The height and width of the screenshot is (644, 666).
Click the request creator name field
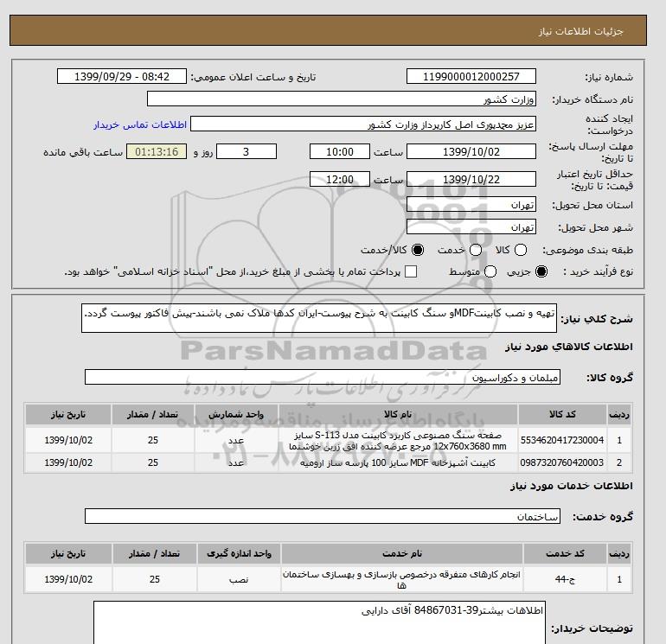coord(363,124)
